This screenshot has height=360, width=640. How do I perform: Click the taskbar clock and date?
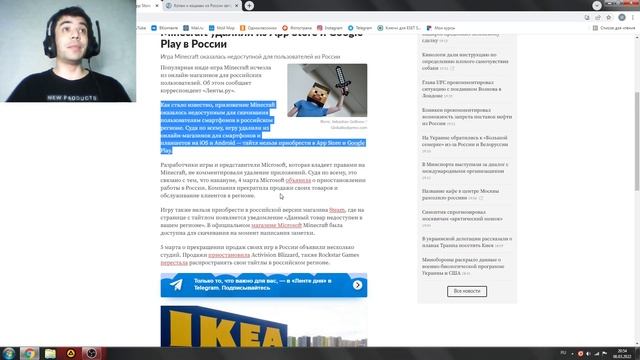[x=622, y=353]
